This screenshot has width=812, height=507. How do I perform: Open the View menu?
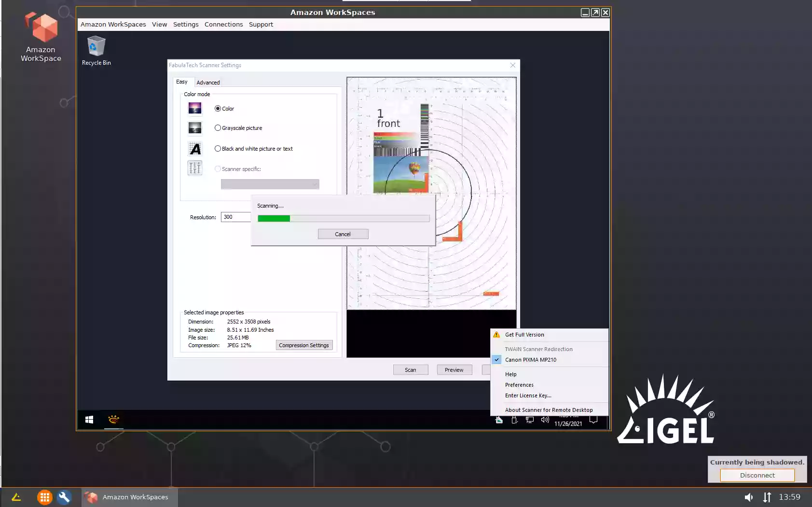pos(159,25)
